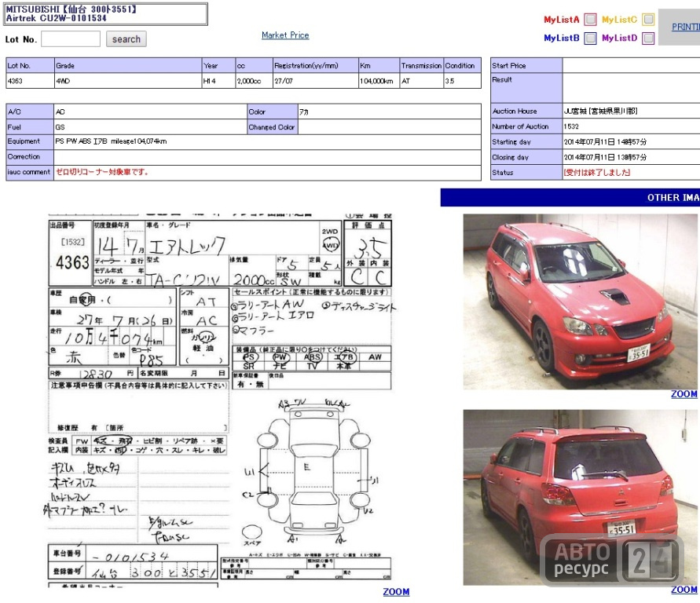
Task: Click the Lot No. input field
Action: pyautogui.click(x=71, y=38)
